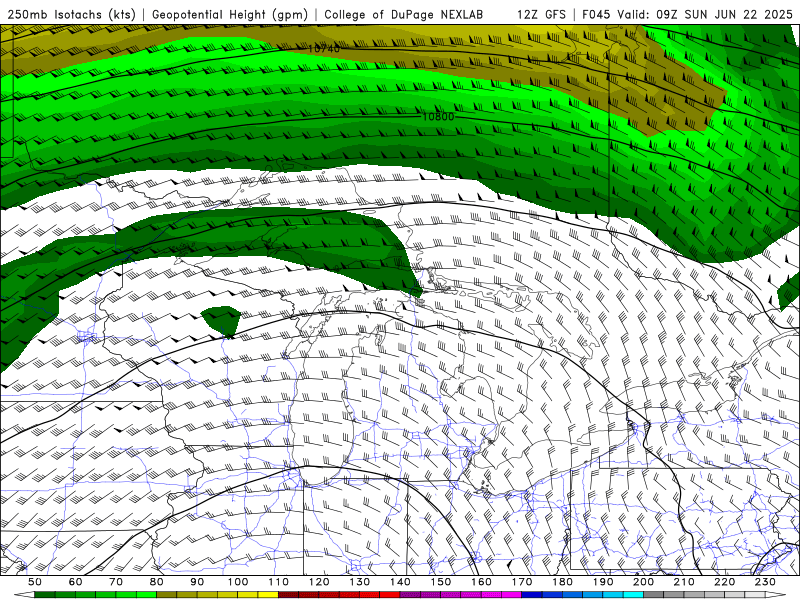Click the 230 value on the color scale
The height and width of the screenshot is (600, 800).
point(765,582)
